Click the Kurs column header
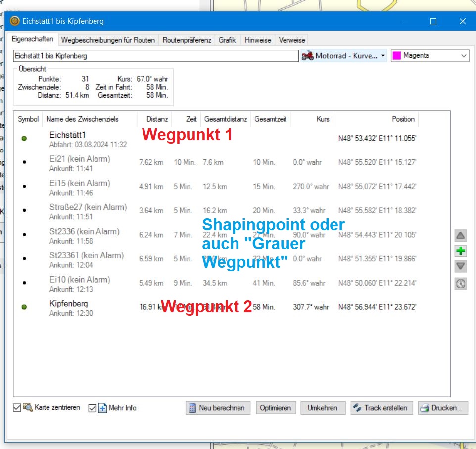 point(312,119)
